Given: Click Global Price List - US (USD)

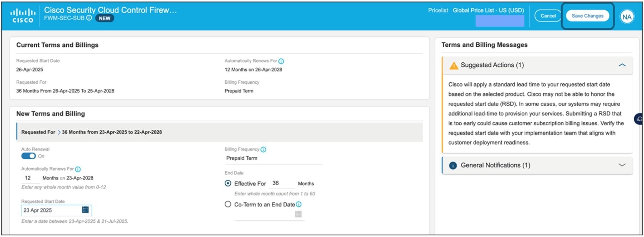Looking at the screenshot, I should [x=488, y=10].
